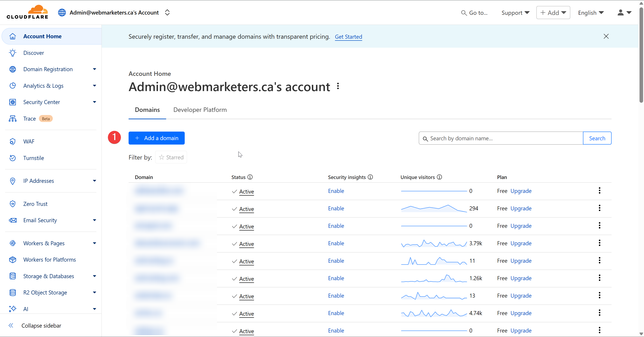Screen dimensions: 644x337
Task: Click the Workers for Platforms icon
Action: coord(13,259)
